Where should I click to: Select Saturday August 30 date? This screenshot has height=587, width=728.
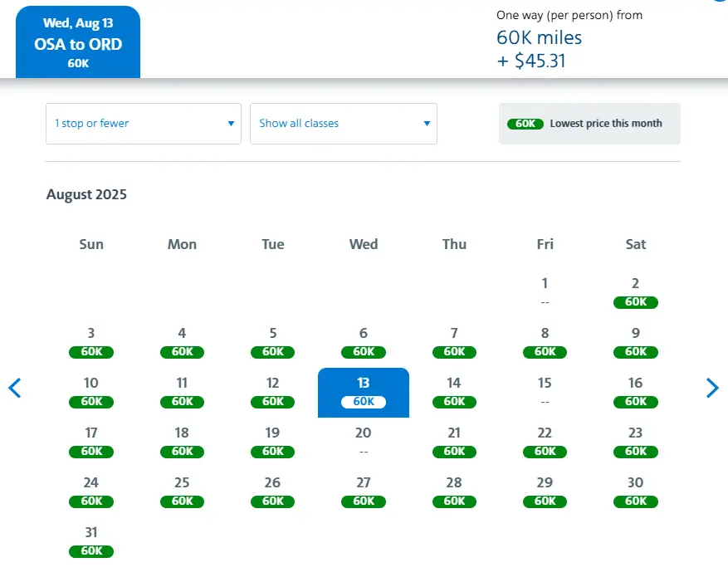click(636, 492)
